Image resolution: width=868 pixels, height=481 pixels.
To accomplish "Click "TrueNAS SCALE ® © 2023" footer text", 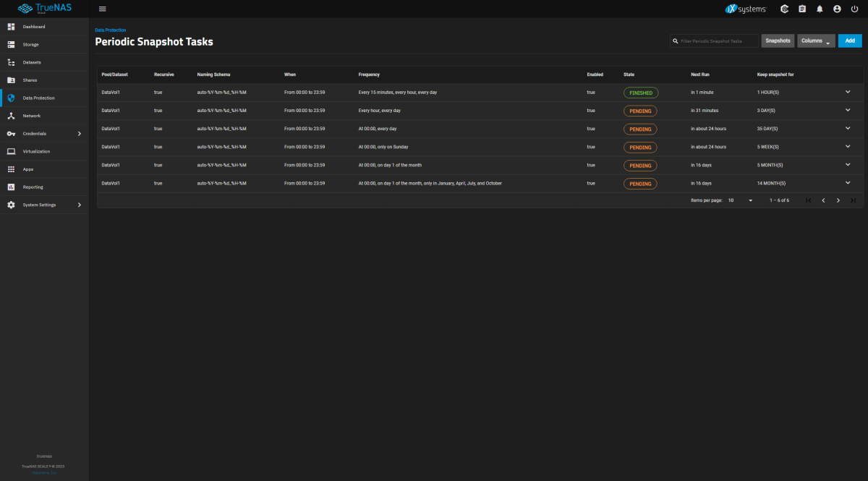I will click(x=44, y=466).
